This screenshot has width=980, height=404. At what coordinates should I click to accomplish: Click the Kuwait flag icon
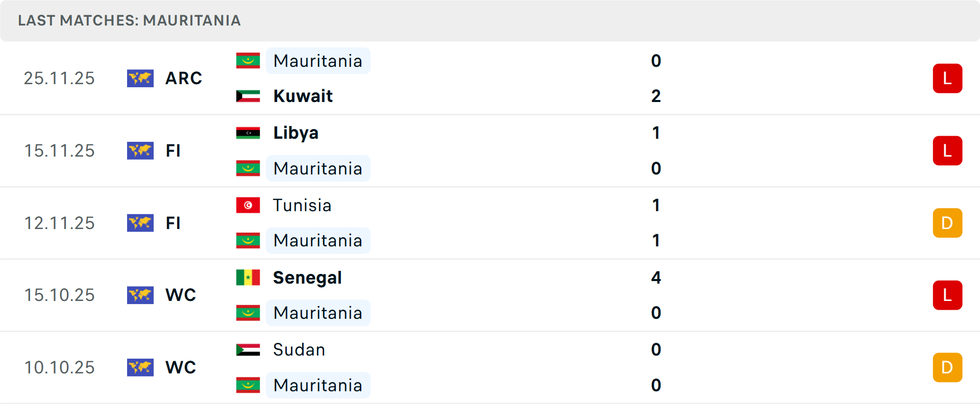point(249,96)
